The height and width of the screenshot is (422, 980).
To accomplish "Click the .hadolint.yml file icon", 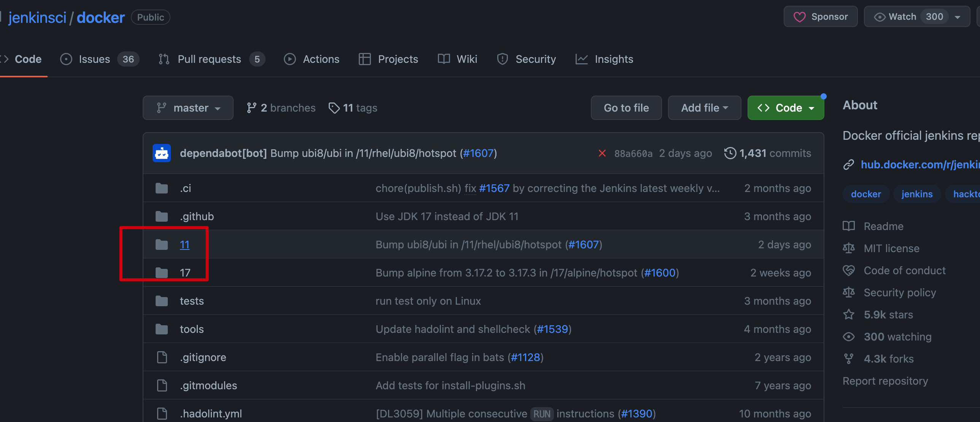I will (x=162, y=414).
